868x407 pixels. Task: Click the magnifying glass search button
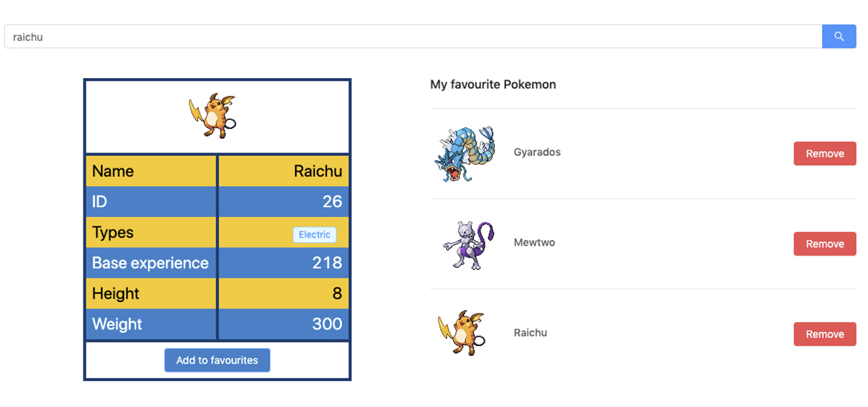pos(839,37)
